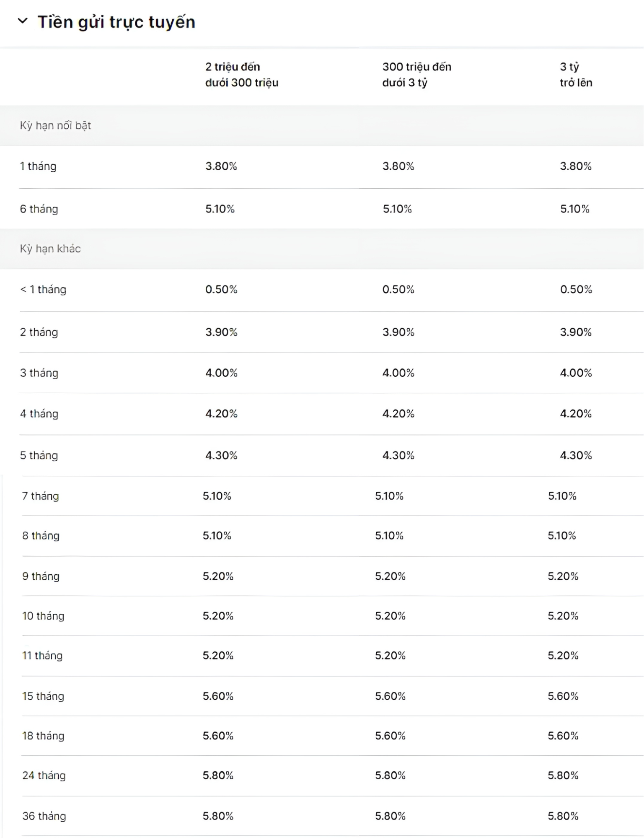Click the 5.10% rate for 7 tháng, first column

point(217,496)
